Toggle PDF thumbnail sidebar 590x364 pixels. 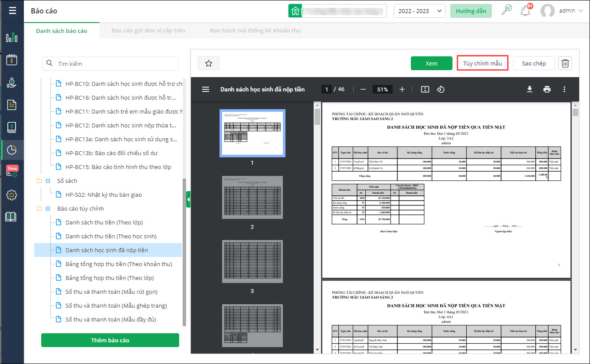click(206, 89)
